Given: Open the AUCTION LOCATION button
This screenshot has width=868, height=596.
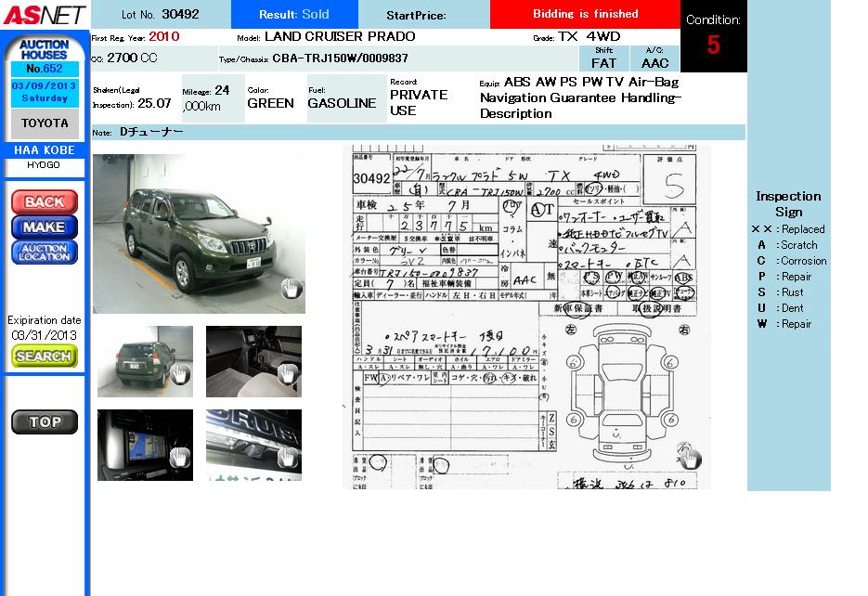Looking at the screenshot, I should click(45, 253).
